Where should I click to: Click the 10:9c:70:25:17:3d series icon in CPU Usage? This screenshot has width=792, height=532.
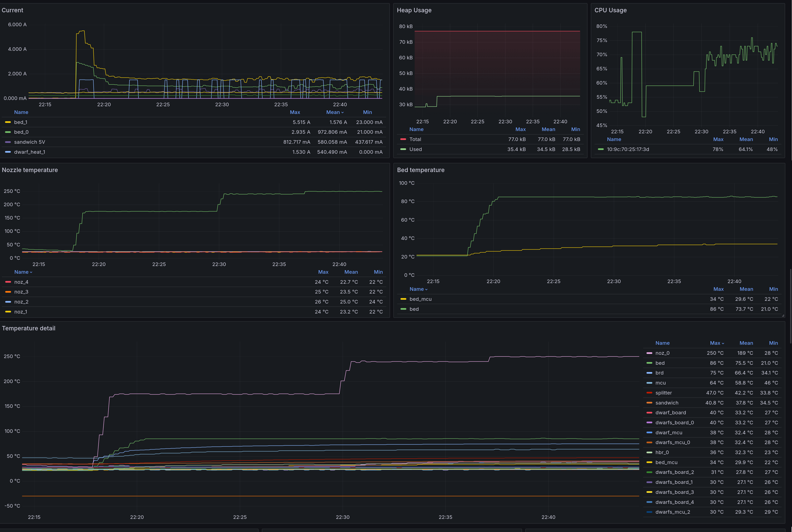coord(601,149)
